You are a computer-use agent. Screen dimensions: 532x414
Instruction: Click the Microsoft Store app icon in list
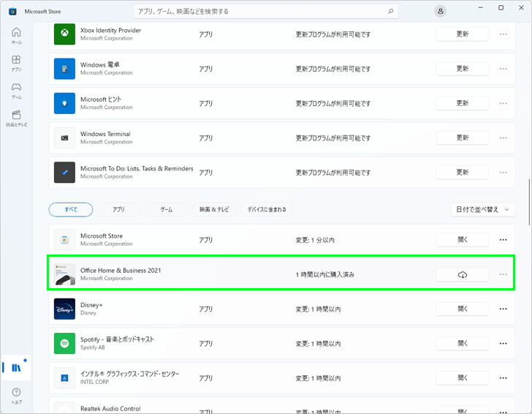point(64,240)
